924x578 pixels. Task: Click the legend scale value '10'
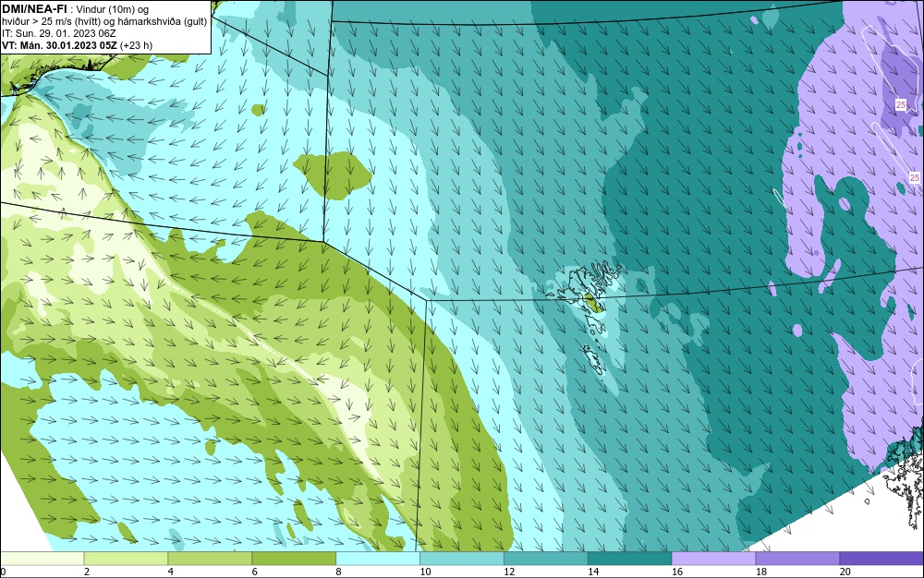[425, 572]
